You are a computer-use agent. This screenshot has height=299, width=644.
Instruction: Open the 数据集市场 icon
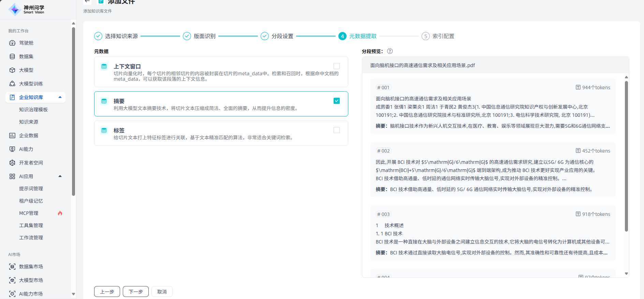click(x=12, y=267)
